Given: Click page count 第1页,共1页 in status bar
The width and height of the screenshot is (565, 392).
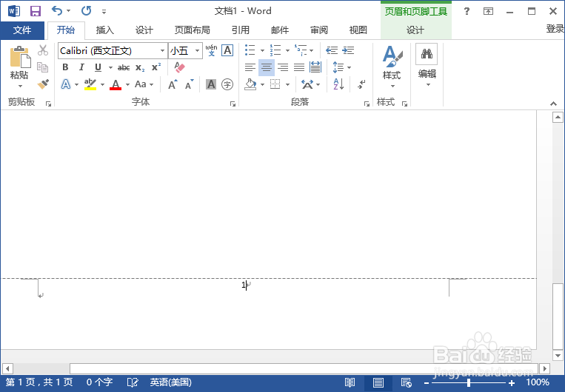Looking at the screenshot, I should point(39,382).
